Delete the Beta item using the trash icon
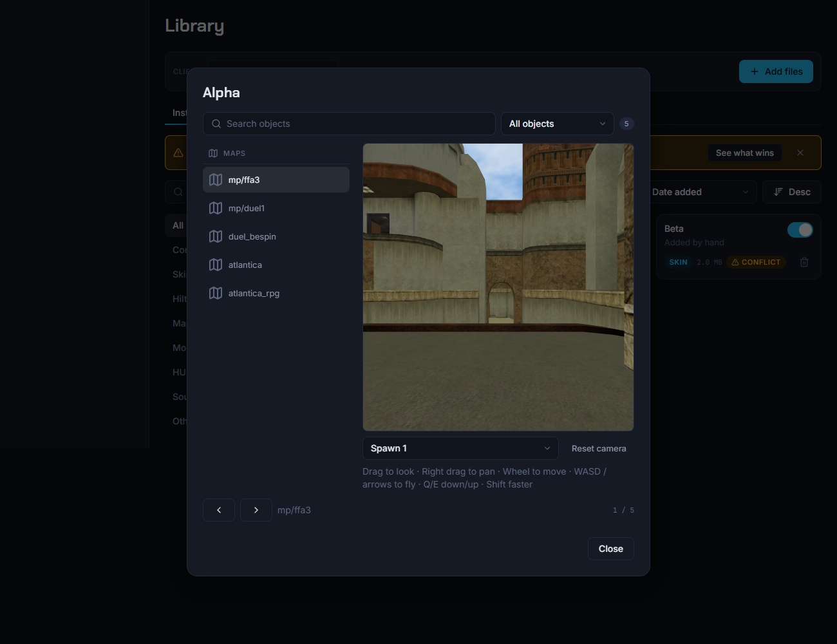Screen dimensions: 837x644 point(804,262)
